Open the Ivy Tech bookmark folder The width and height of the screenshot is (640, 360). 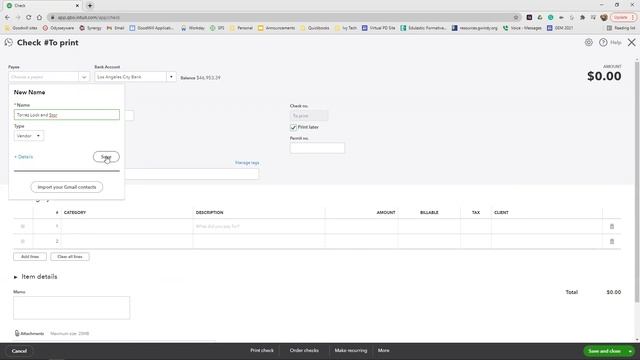pyautogui.click(x=345, y=28)
